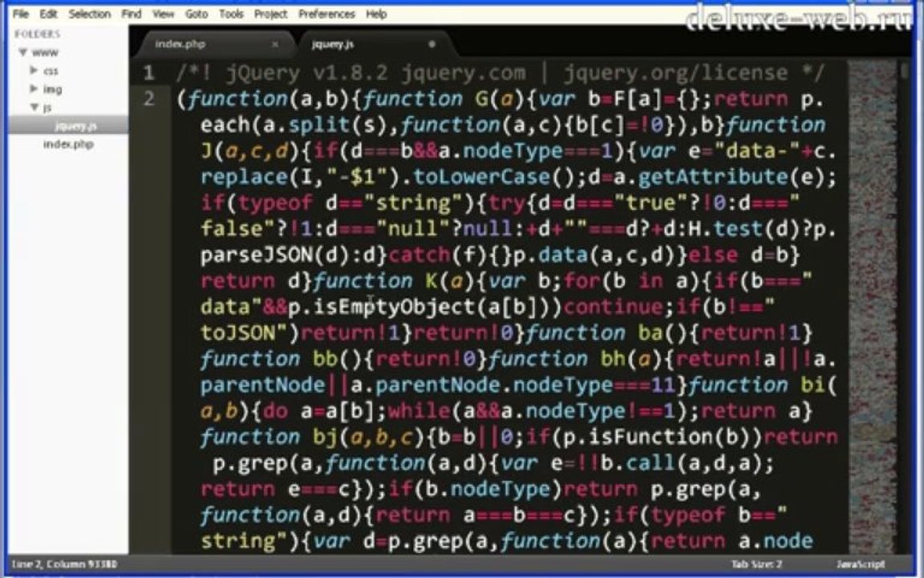Expand the css folder arrow

[x=34, y=70]
